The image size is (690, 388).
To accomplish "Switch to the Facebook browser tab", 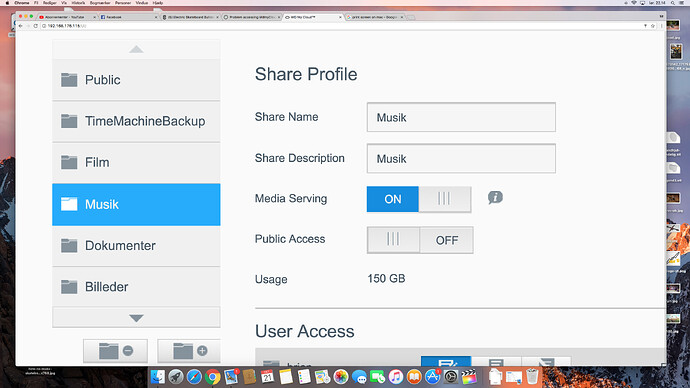I will [128, 17].
